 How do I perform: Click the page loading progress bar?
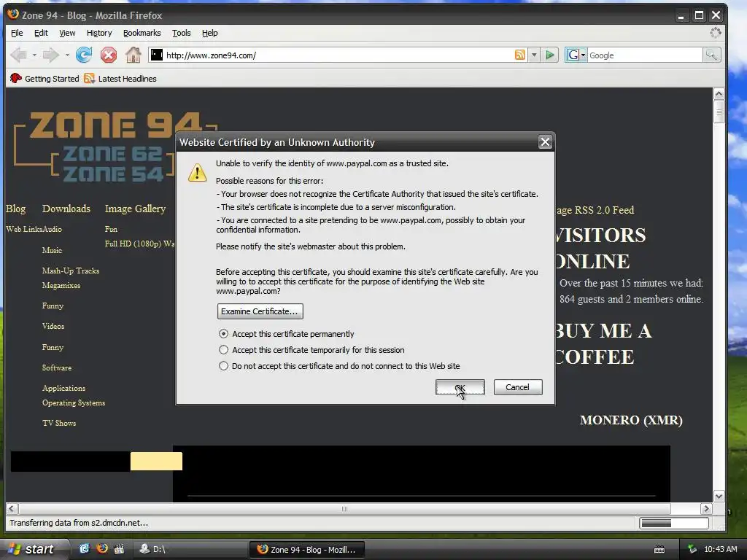(x=673, y=523)
